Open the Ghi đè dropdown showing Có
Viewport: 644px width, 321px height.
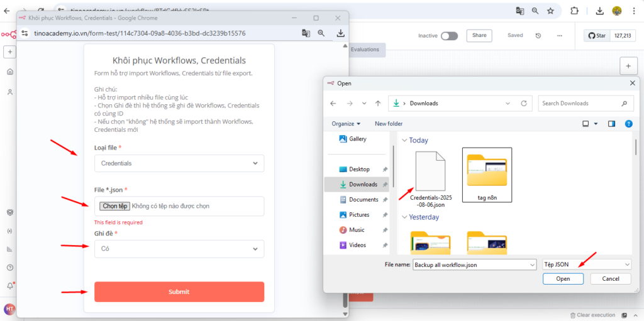(x=179, y=249)
